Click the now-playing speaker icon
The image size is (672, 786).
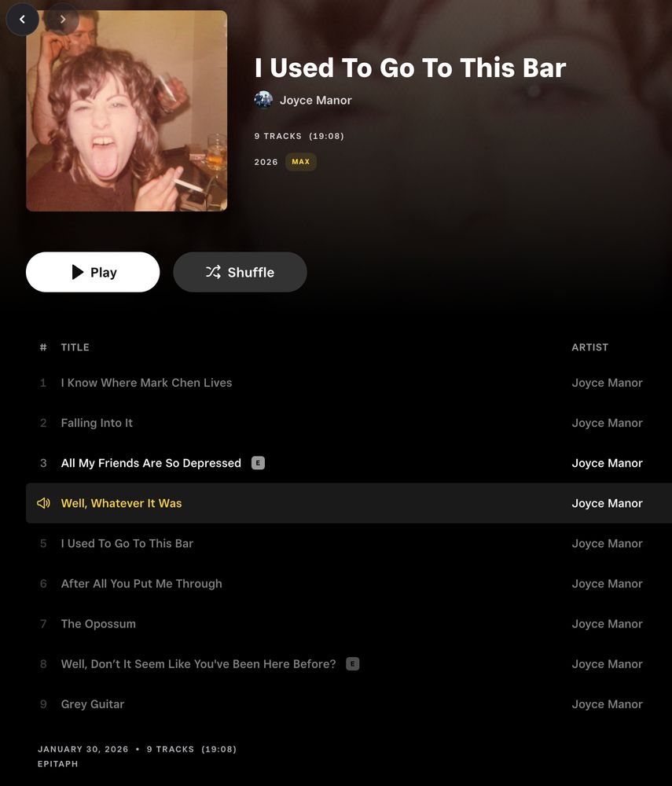(43, 503)
